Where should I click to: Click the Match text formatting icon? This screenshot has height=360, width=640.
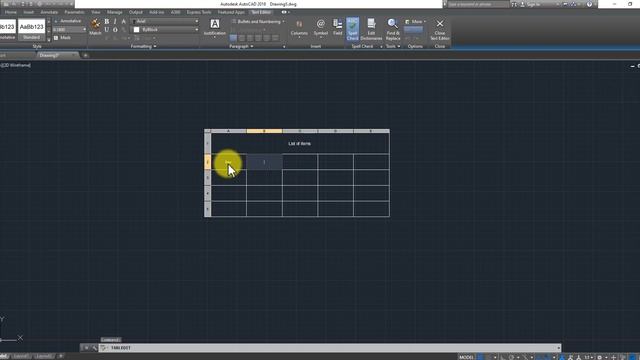(x=95, y=27)
